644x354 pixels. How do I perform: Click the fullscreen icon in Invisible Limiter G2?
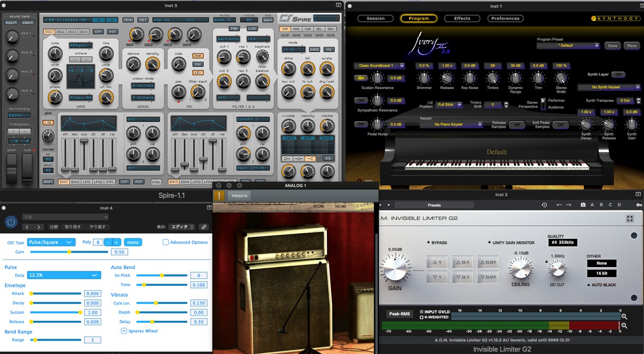629,218
